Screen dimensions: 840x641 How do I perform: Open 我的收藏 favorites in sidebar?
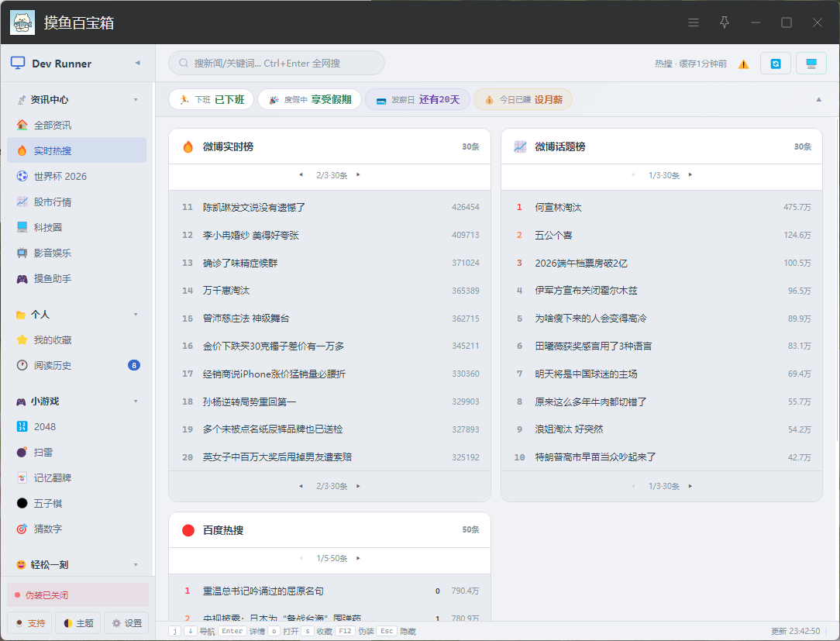(77, 339)
